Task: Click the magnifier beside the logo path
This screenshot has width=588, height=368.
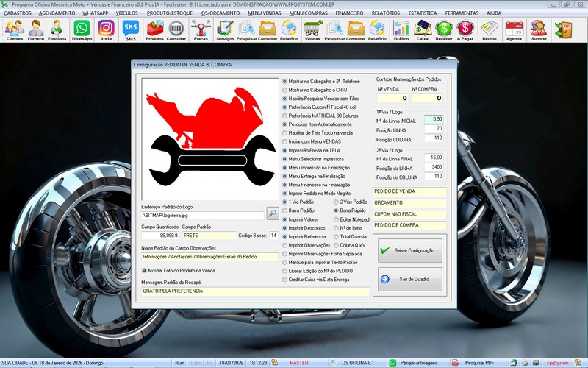Action: point(272,213)
